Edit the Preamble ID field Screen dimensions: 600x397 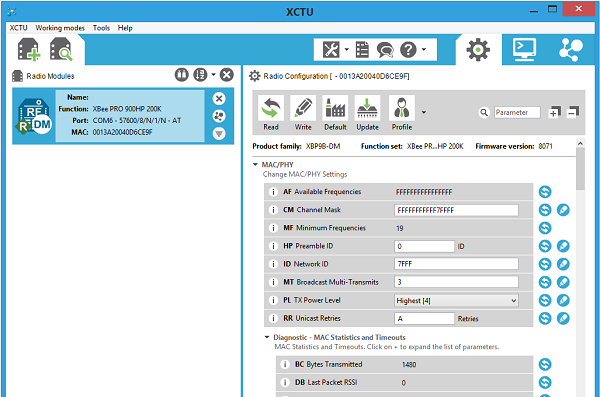(x=424, y=246)
